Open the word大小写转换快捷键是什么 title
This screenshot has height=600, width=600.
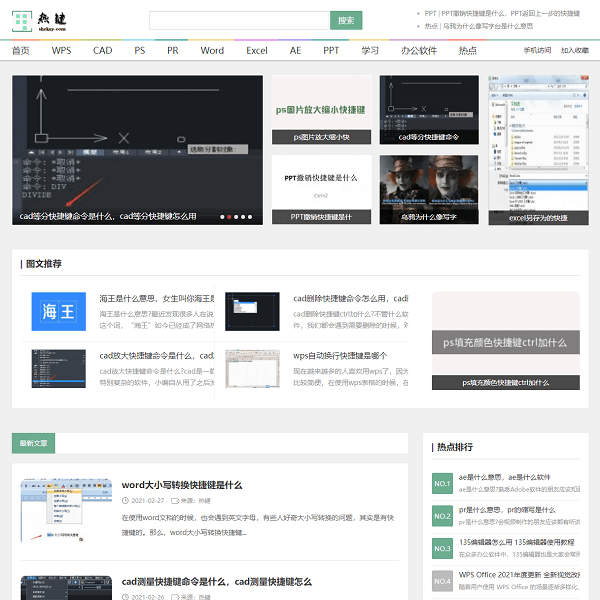182,485
